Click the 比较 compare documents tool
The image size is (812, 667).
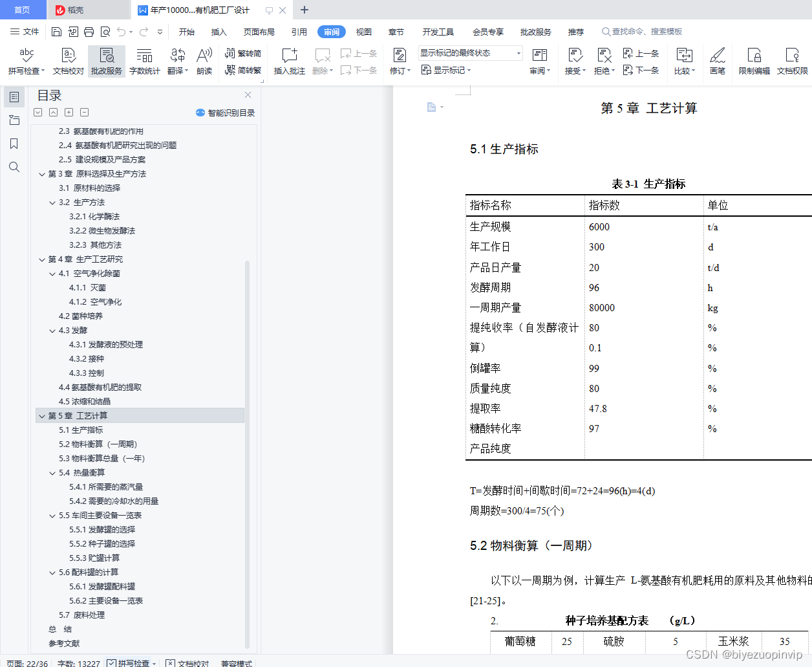click(x=684, y=61)
